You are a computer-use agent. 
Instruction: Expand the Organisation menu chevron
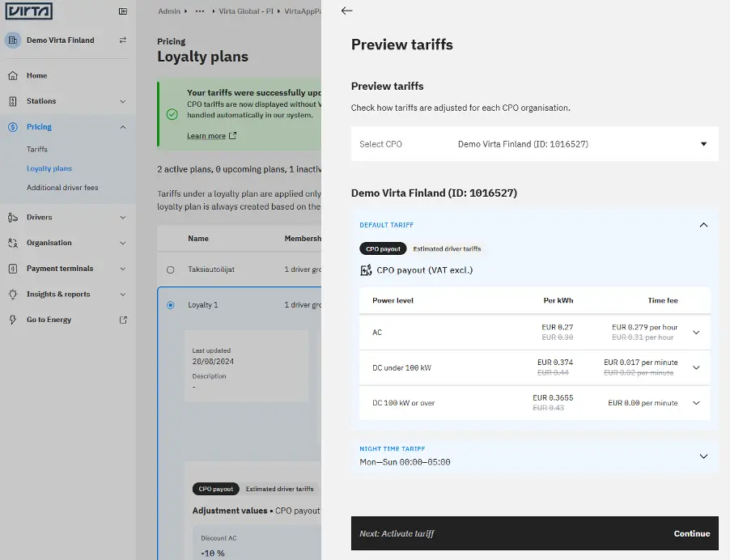pyautogui.click(x=123, y=243)
